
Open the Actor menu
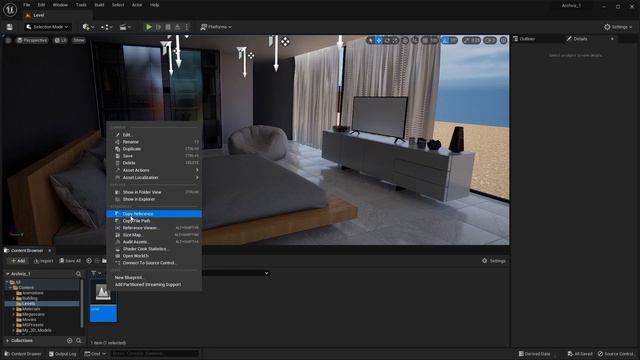pos(137,5)
